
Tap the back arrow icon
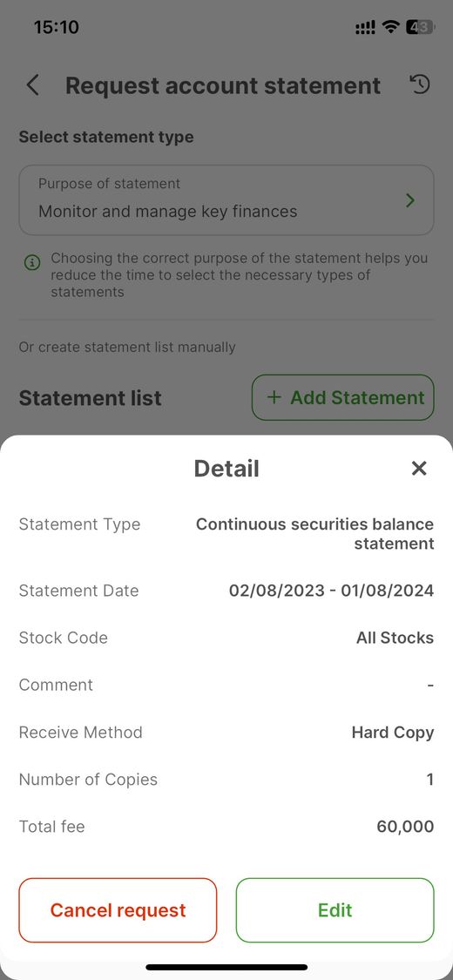click(x=32, y=85)
